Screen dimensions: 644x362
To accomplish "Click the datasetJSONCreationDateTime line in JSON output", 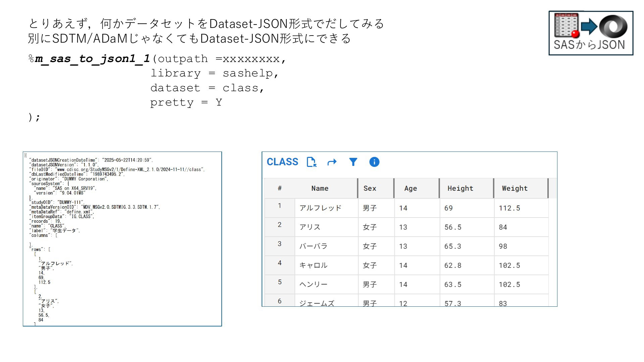I will (91, 160).
